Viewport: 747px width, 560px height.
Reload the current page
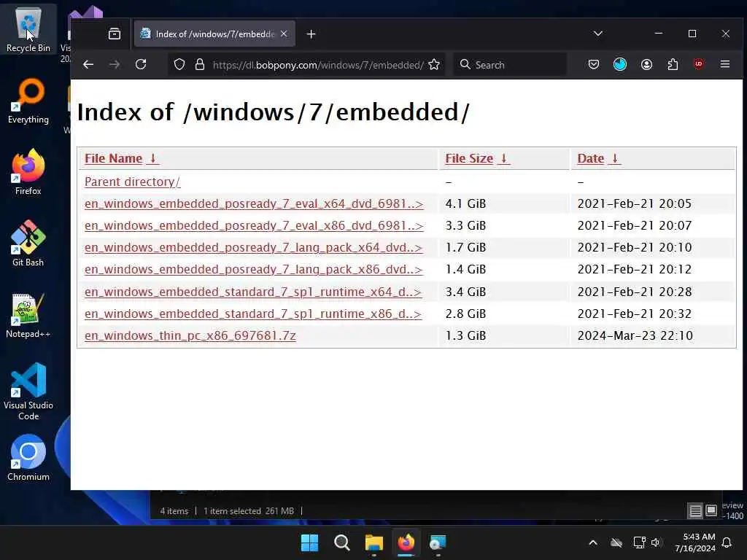point(141,64)
